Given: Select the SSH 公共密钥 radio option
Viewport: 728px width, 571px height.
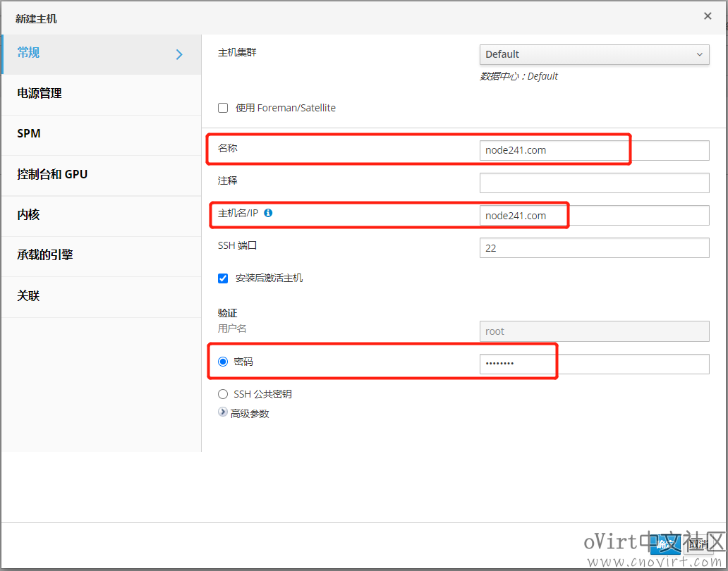Looking at the screenshot, I should (x=223, y=394).
